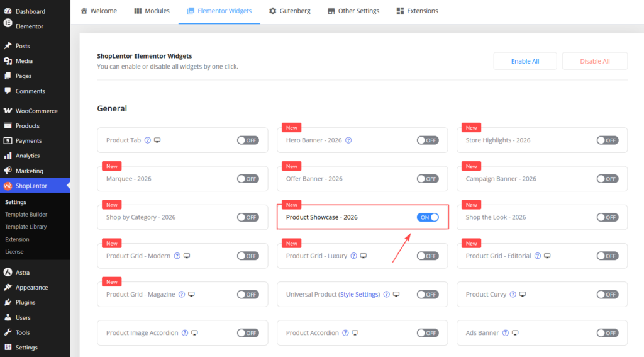Click the Media icon in sidebar
This screenshot has width=644, height=357.
[x=8, y=61]
